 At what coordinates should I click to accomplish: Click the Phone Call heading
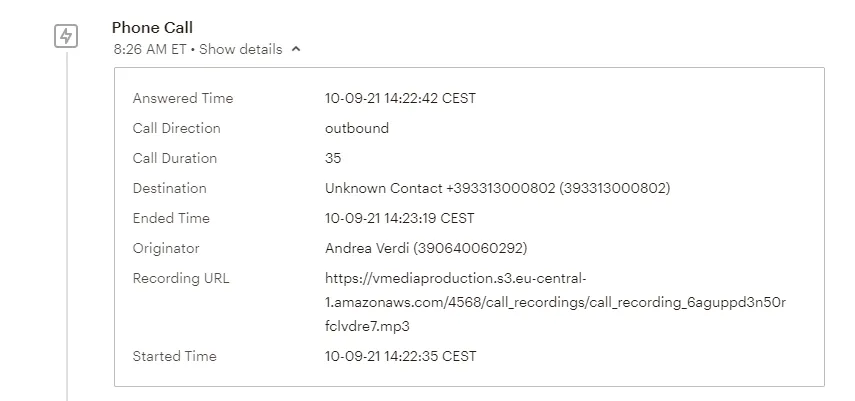pyautogui.click(x=152, y=28)
